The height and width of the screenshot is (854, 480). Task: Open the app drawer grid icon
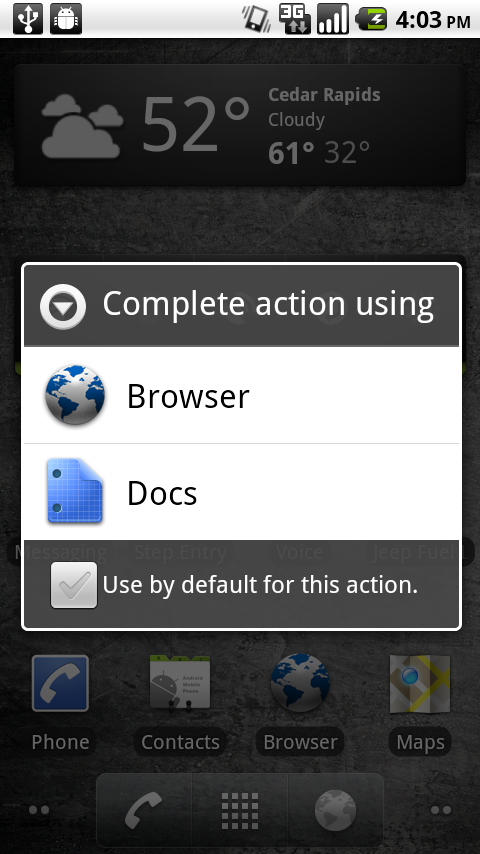coord(240,811)
